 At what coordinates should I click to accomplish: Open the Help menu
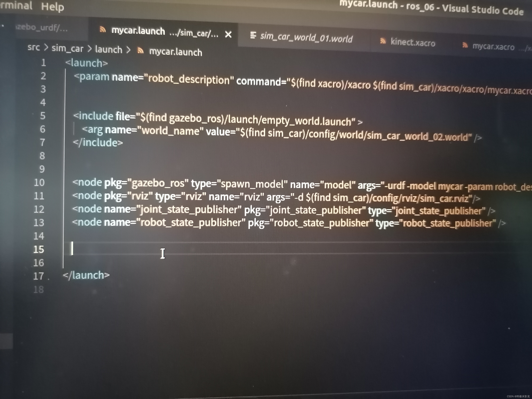tap(52, 7)
